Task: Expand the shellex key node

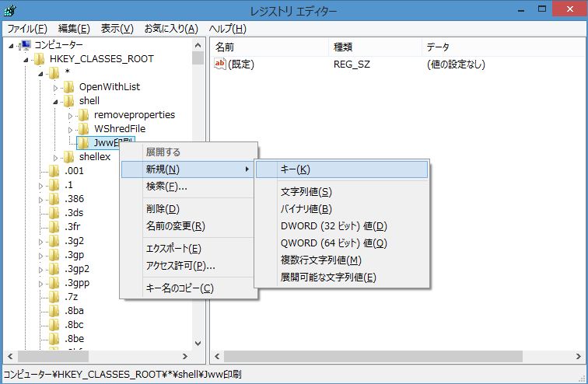Action: 56,158
